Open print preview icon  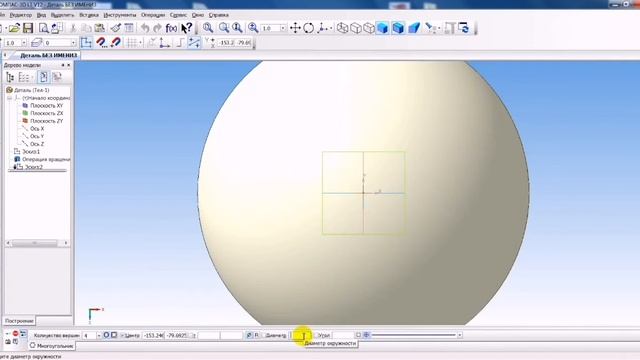[x=43, y=28]
